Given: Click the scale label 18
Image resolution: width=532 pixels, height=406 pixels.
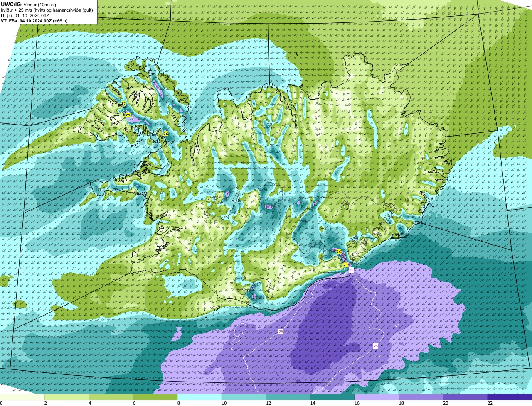Looking at the screenshot, I should pos(401,403).
